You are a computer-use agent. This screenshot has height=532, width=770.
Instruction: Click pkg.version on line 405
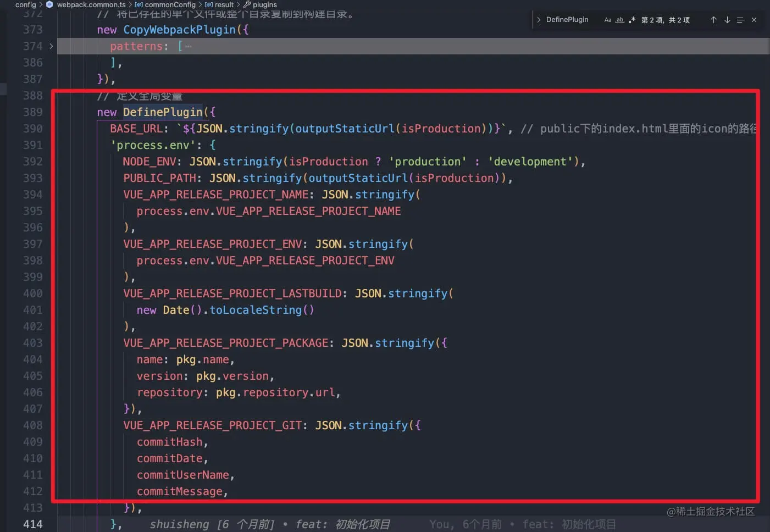click(232, 376)
